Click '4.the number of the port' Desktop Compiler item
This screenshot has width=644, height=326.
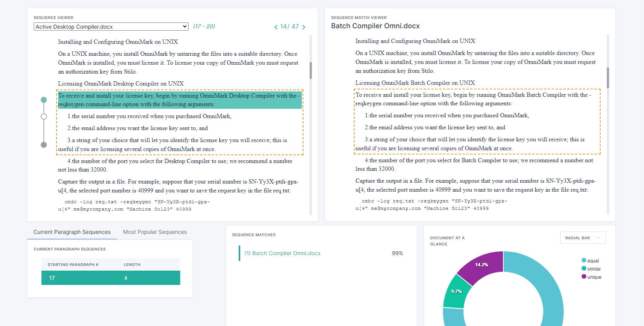coord(175,165)
